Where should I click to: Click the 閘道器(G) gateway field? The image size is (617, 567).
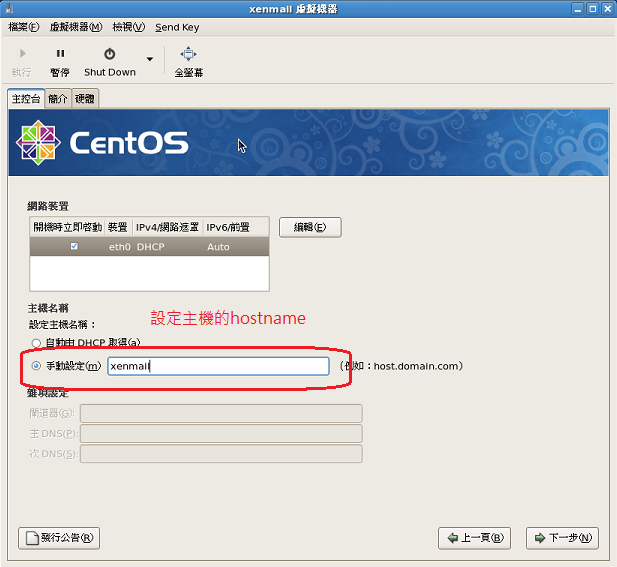pos(221,413)
